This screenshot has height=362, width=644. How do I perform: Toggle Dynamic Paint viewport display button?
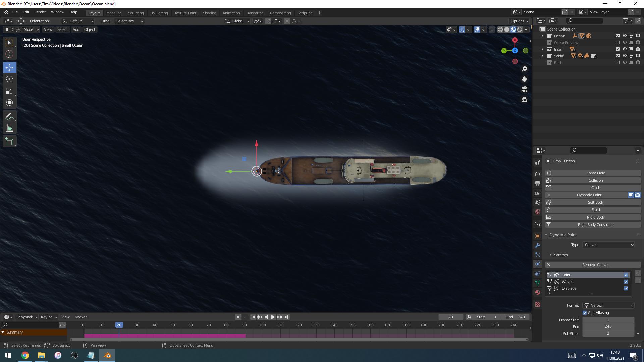[x=631, y=195]
